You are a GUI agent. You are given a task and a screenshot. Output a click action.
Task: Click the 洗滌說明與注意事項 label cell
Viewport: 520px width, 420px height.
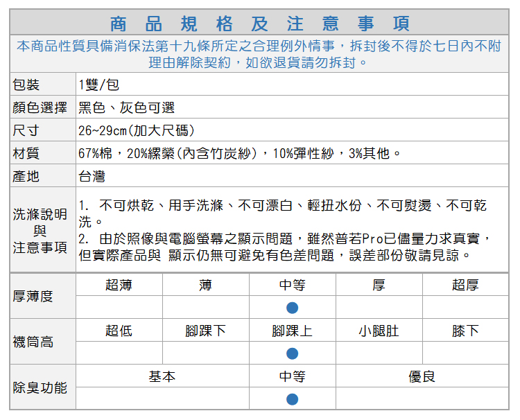(x=41, y=230)
